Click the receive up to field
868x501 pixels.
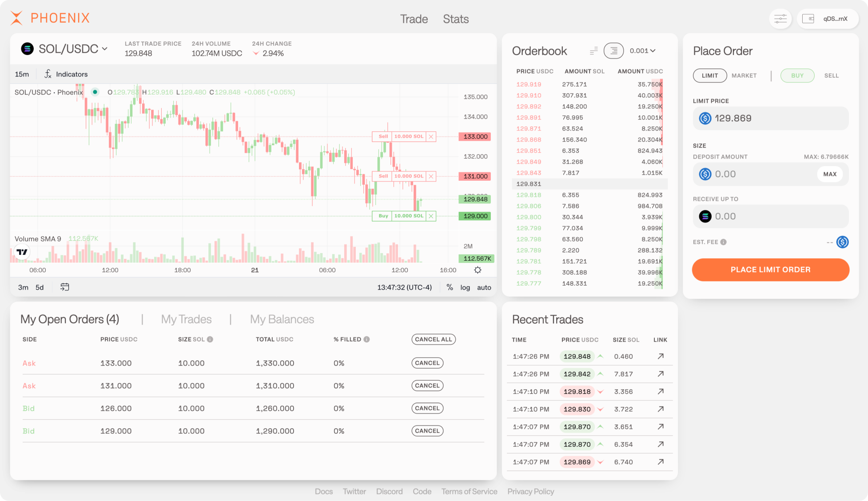(771, 216)
